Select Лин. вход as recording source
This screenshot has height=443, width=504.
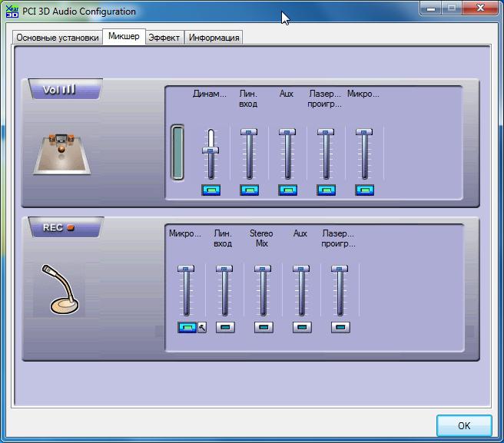225,327
